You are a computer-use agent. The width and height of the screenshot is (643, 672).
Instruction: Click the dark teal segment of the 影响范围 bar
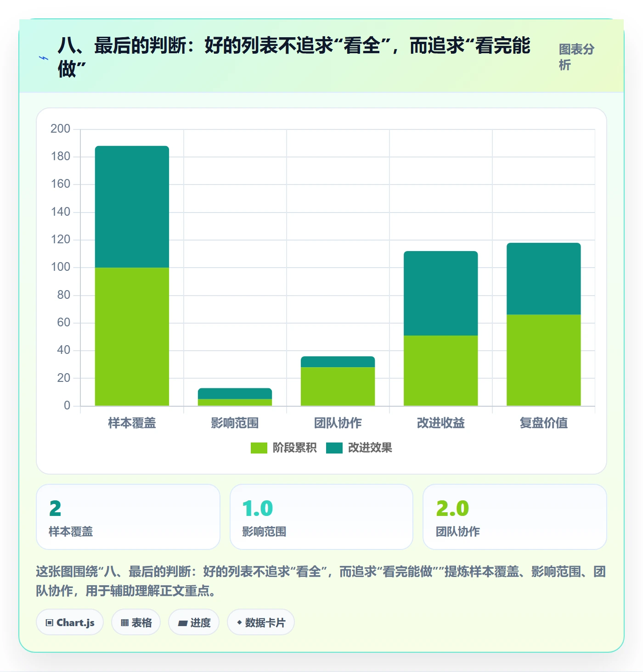tap(235, 393)
